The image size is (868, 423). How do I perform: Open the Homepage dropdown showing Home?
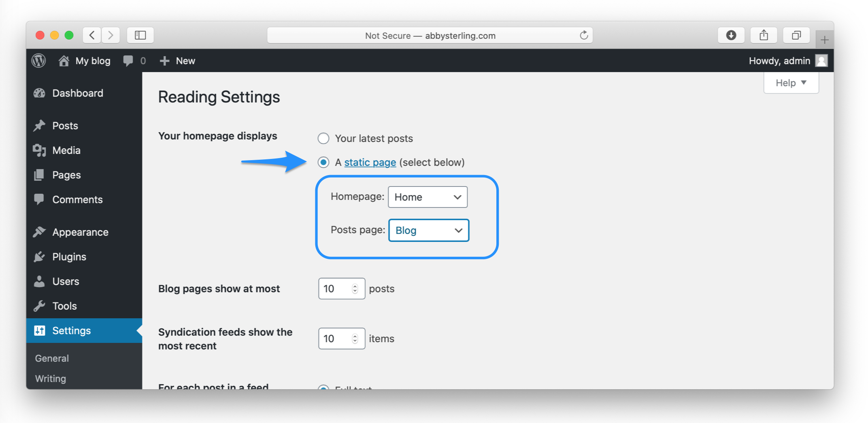(428, 197)
